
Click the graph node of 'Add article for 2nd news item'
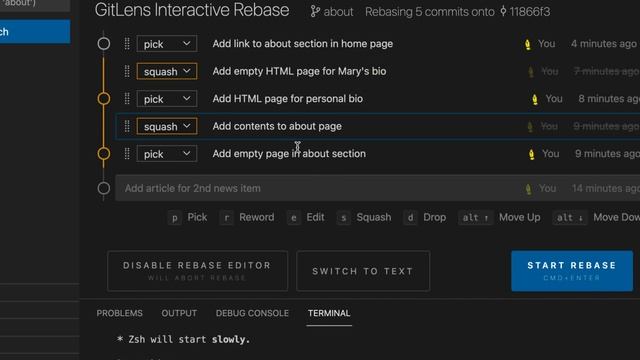coord(104,188)
